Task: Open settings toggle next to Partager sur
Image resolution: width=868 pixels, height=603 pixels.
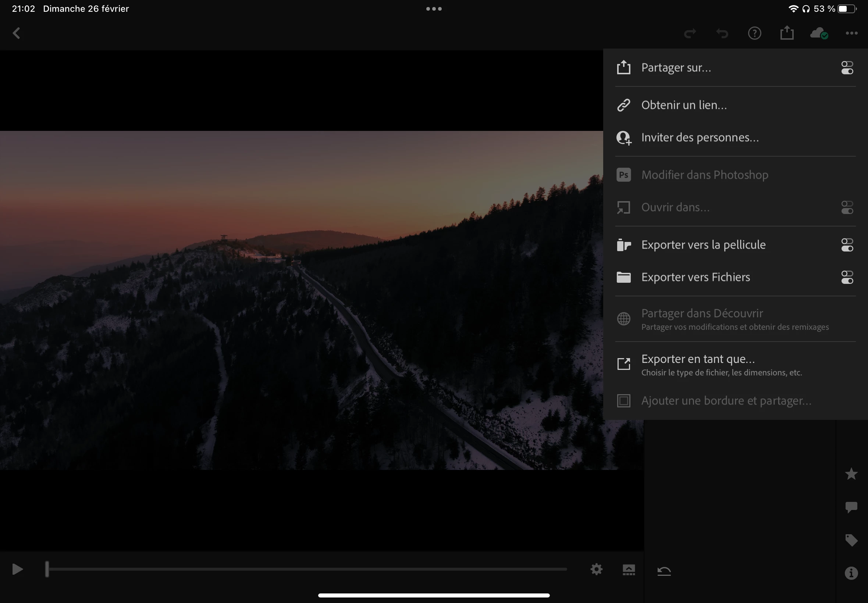Action: (847, 68)
